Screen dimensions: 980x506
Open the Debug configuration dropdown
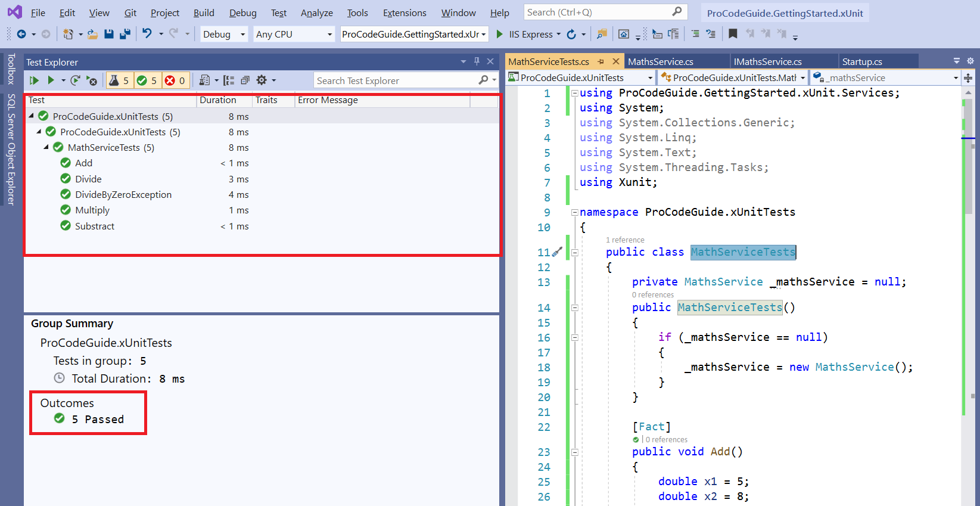223,35
